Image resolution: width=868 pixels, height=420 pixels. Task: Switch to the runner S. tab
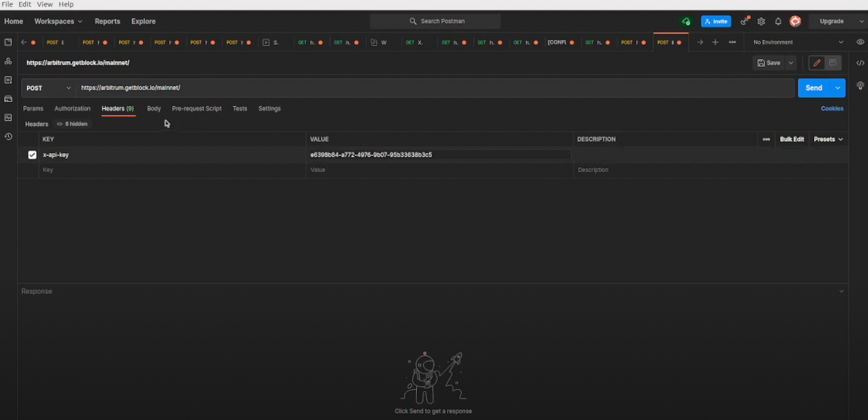coord(271,42)
